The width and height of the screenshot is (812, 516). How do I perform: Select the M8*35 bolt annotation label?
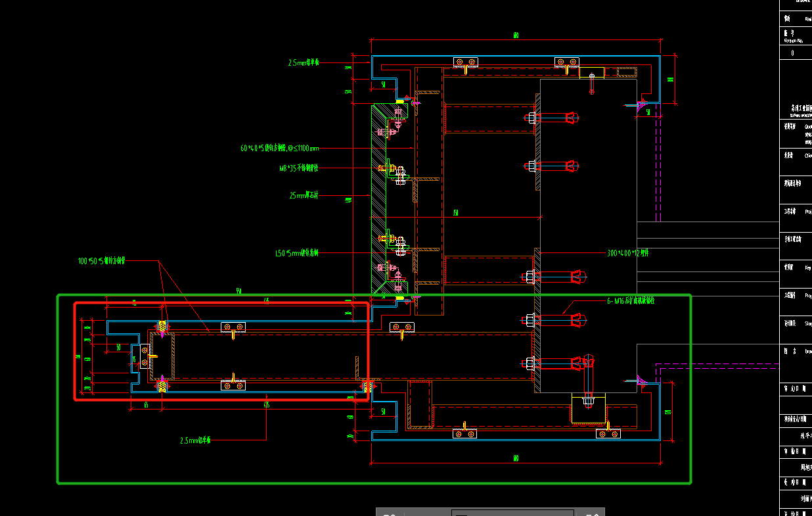pos(298,168)
